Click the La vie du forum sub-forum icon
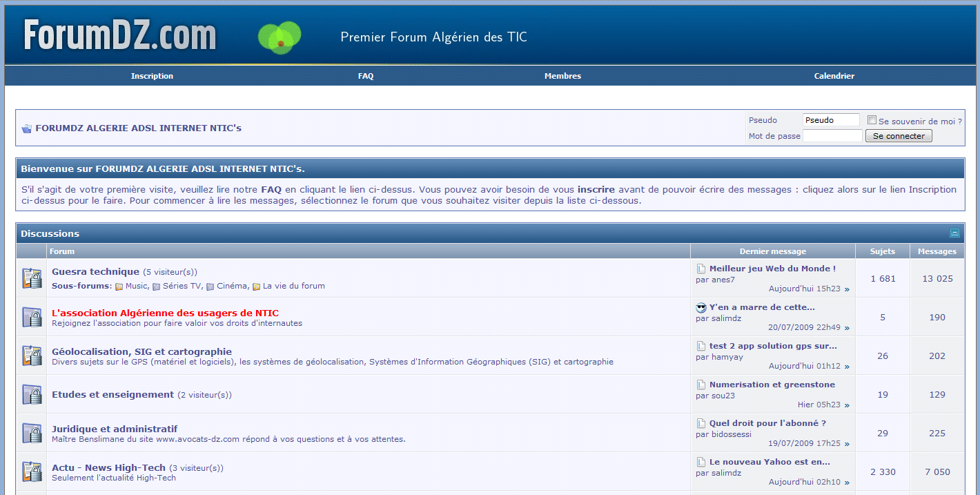Image resolution: width=980 pixels, height=495 pixels. click(x=256, y=287)
